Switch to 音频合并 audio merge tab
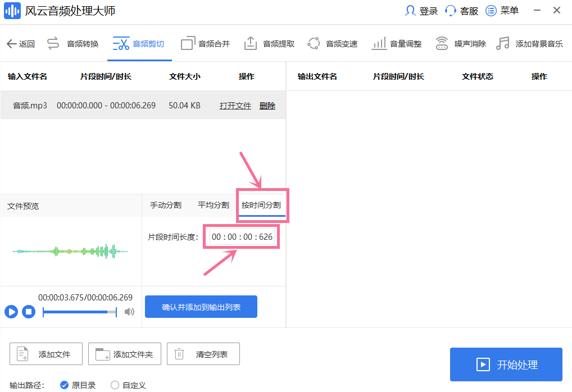Image resolution: width=572 pixels, height=392 pixels. (x=206, y=44)
